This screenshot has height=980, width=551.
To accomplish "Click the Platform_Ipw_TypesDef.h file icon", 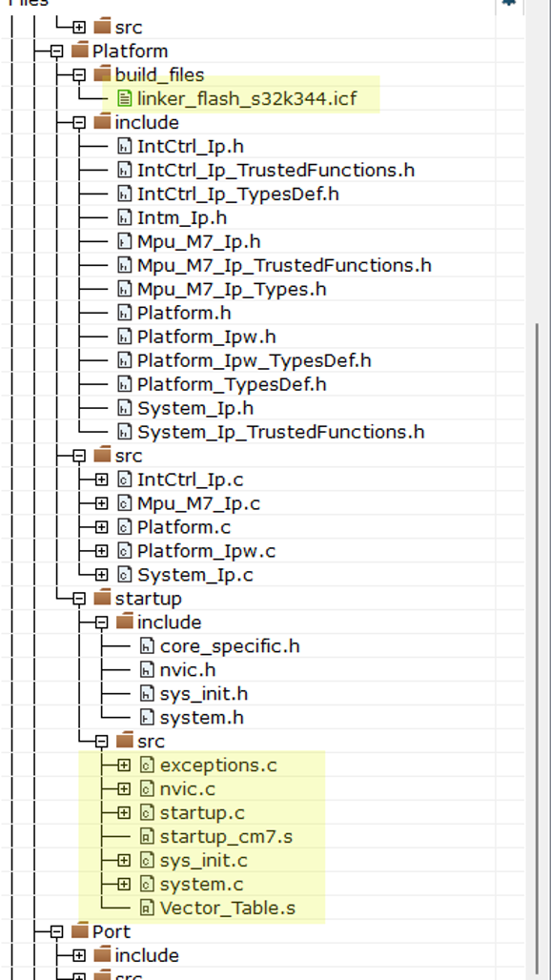I will coord(125,360).
